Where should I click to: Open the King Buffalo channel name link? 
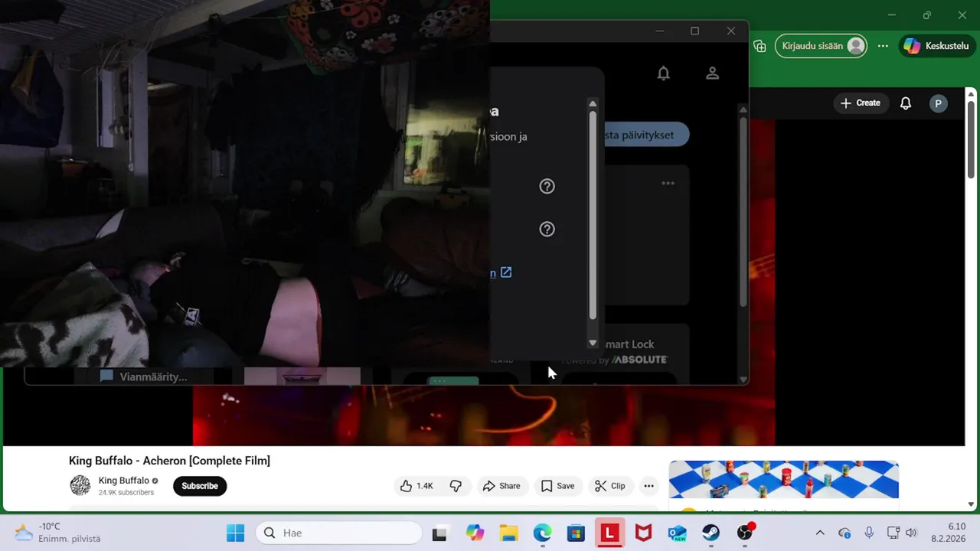[x=124, y=481]
